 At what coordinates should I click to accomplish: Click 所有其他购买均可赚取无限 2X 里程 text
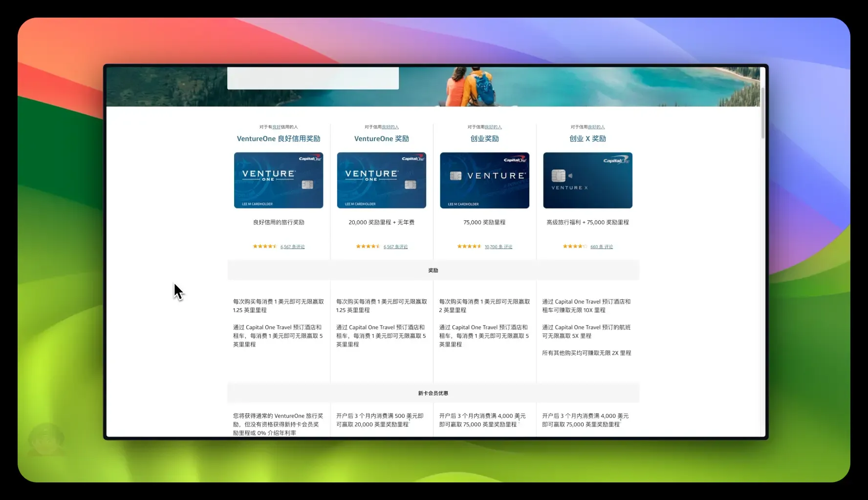[x=586, y=353]
